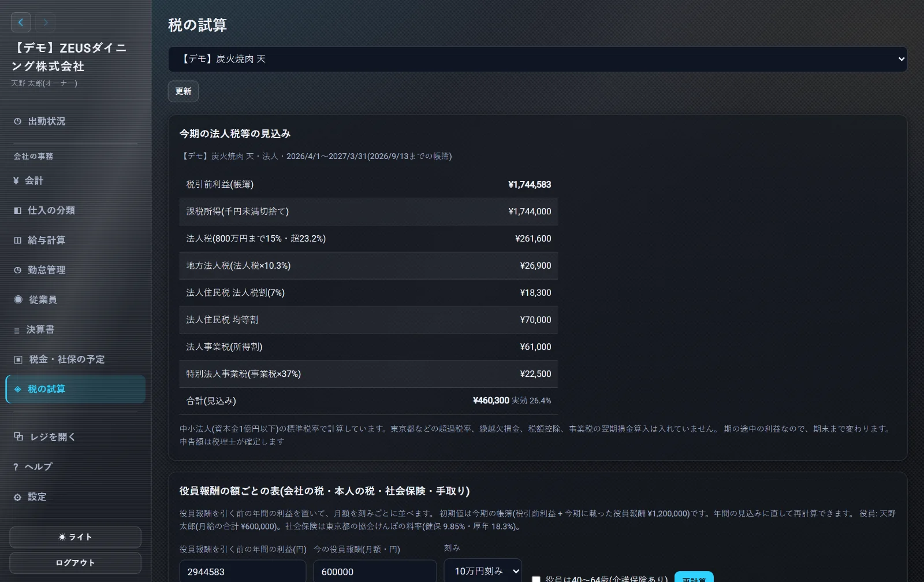Click the 今期の法人税等の見込み heading
This screenshot has width=924, height=582.
[x=235, y=134]
